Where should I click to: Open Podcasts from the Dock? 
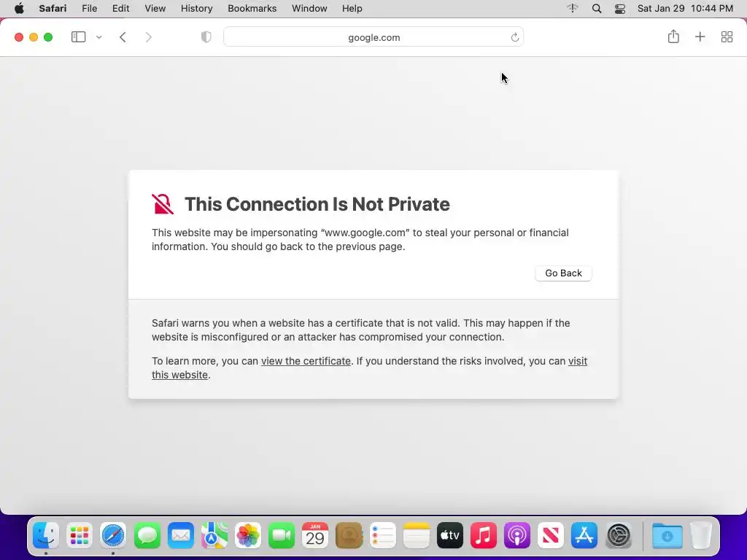(517, 535)
